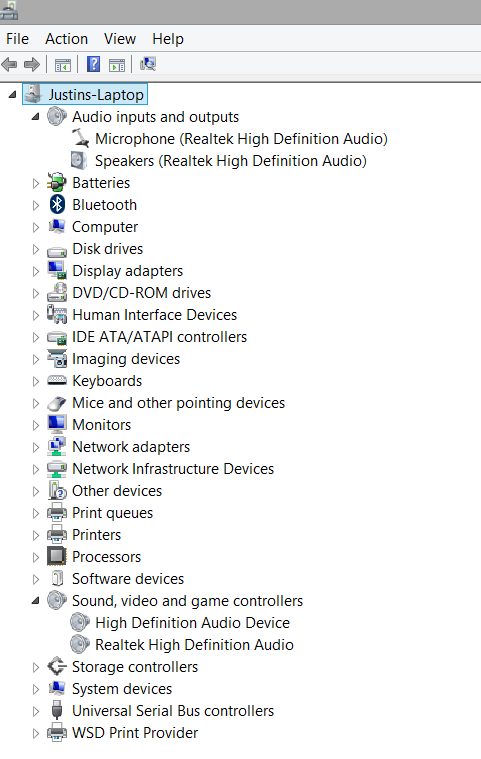The width and height of the screenshot is (481, 759).
Task: Collapse Sound, video and game controllers
Action: pyautogui.click(x=35, y=601)
